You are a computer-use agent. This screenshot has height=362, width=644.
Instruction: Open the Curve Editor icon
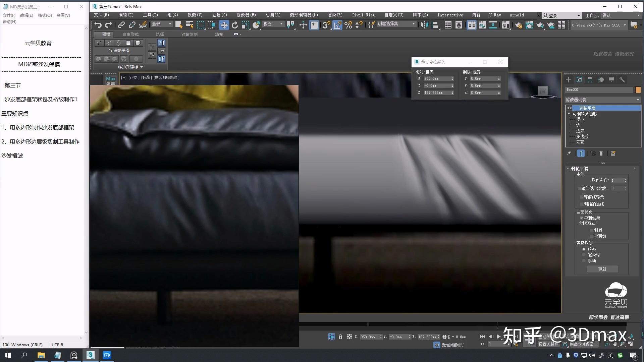coord(482,25)
